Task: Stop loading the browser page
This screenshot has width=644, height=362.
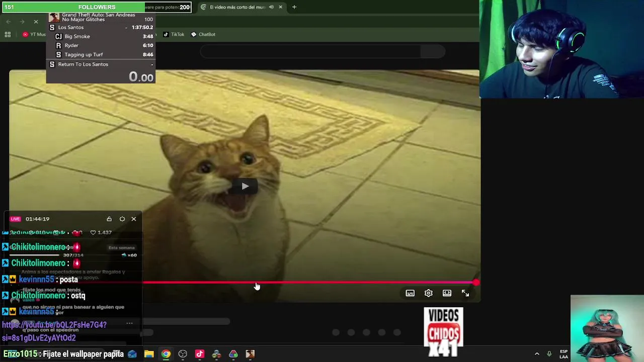Action: (x=36, y=22)
